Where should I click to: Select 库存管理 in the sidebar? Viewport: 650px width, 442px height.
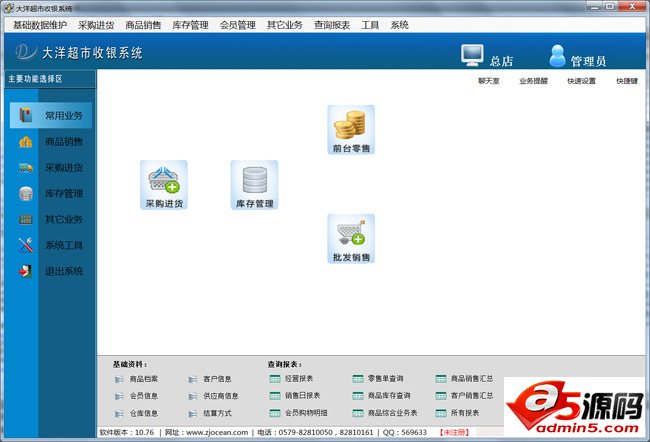51,193
